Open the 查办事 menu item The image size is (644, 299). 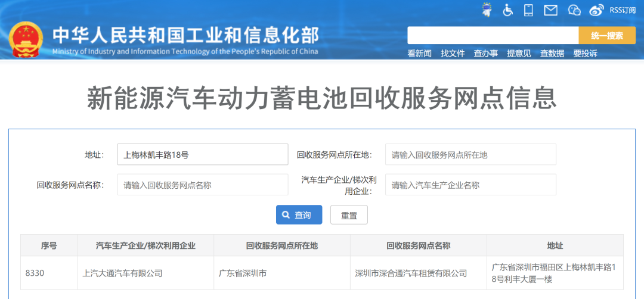(486, 54)
